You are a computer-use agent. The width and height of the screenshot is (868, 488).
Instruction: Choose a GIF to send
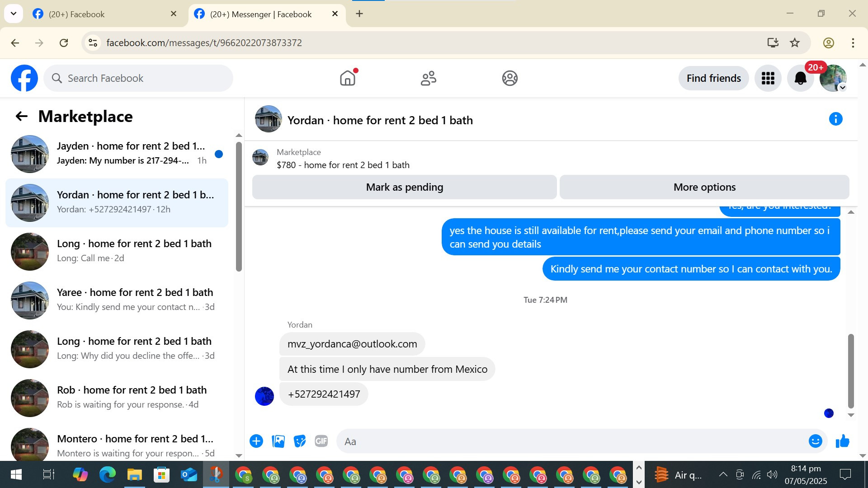click(321, 441)
